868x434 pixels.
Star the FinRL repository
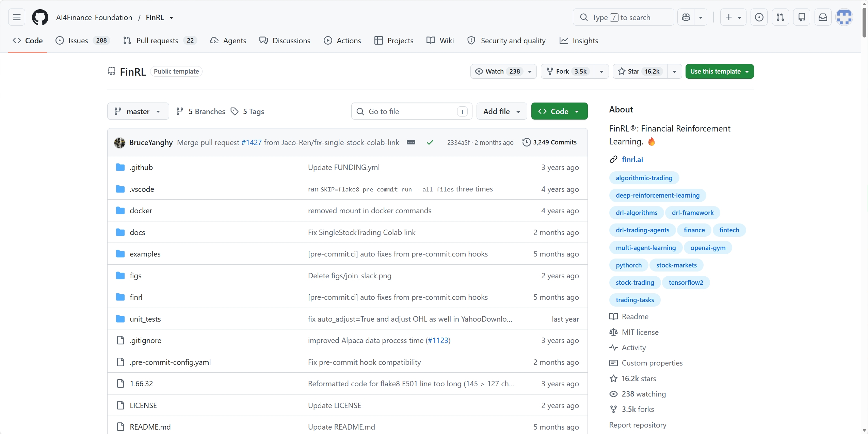coord(640,71)
